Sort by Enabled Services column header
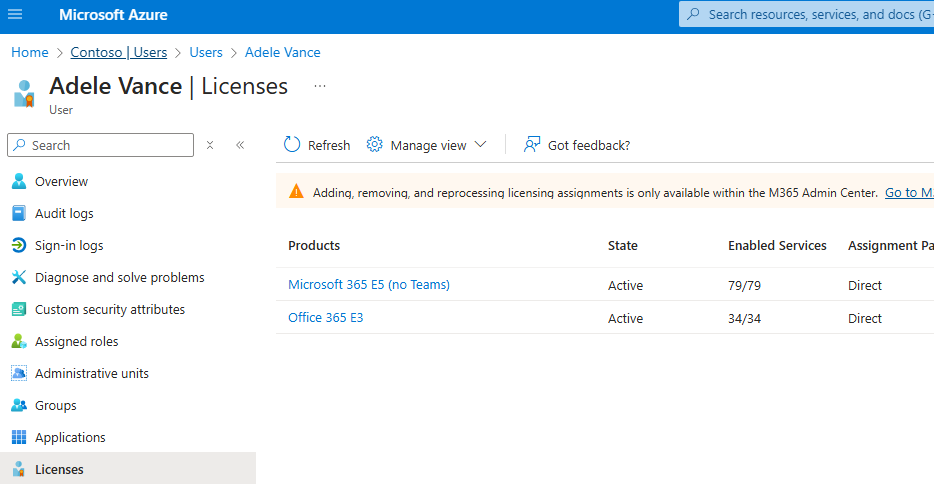 tap(777, 245)
